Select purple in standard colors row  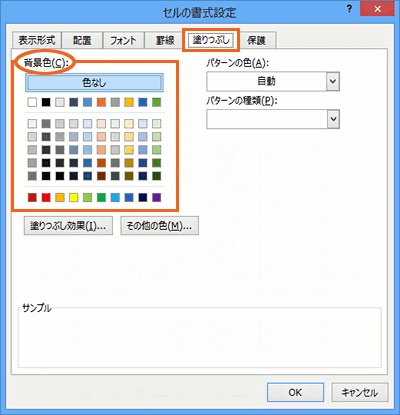156,197
